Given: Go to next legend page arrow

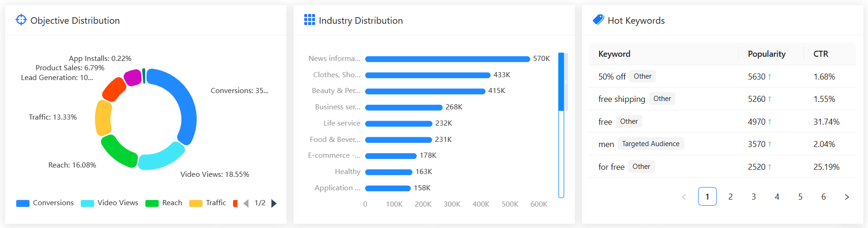Looking at the screenshot, I should (x=274, y=203).
